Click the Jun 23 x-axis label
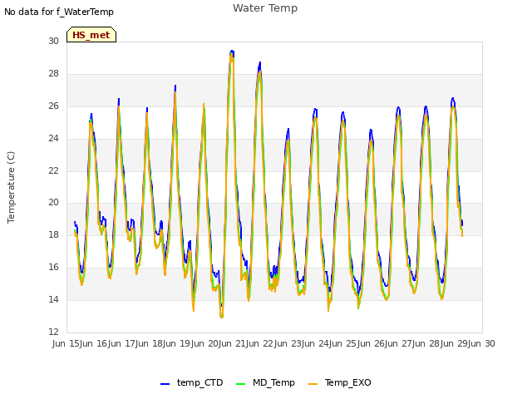The height and width of the screenshot is (399, 532). tap(288, 343)
